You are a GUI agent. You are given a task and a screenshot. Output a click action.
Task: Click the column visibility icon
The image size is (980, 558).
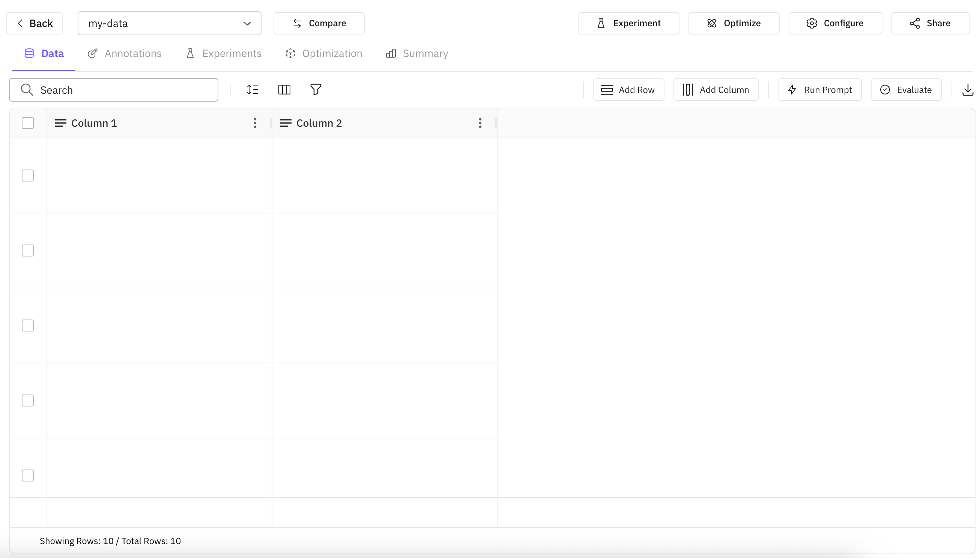(284, 89)
